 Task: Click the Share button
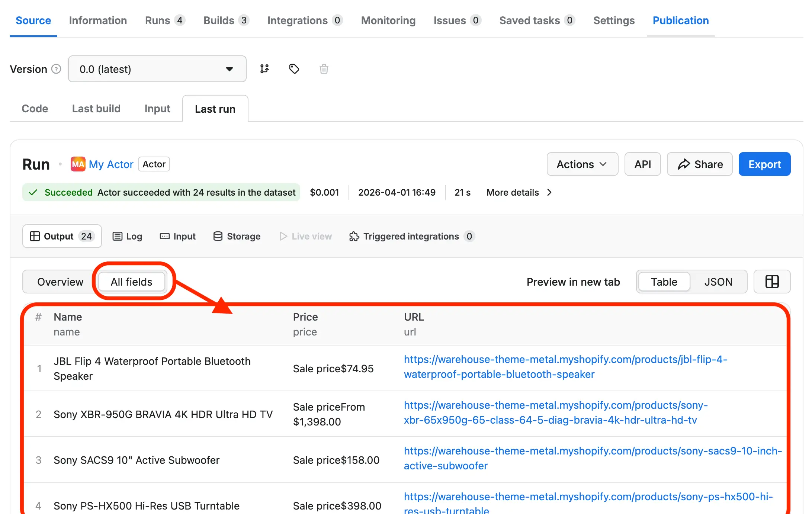point(700,164)
